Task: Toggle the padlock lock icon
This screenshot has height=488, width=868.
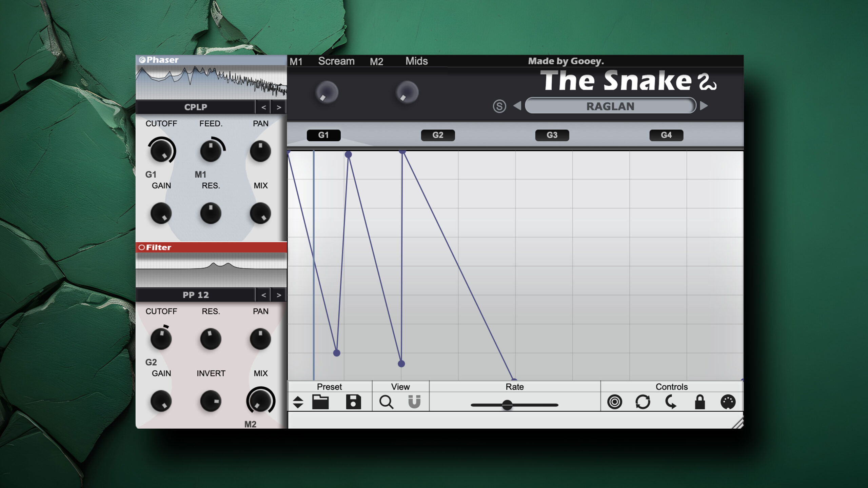Action: pos(699,402)
